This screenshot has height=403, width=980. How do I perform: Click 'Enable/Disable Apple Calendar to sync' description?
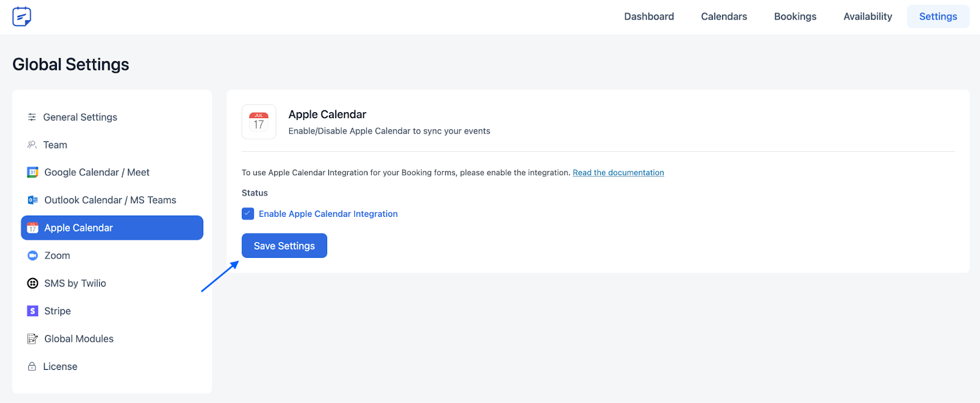[x=390, y=131]
